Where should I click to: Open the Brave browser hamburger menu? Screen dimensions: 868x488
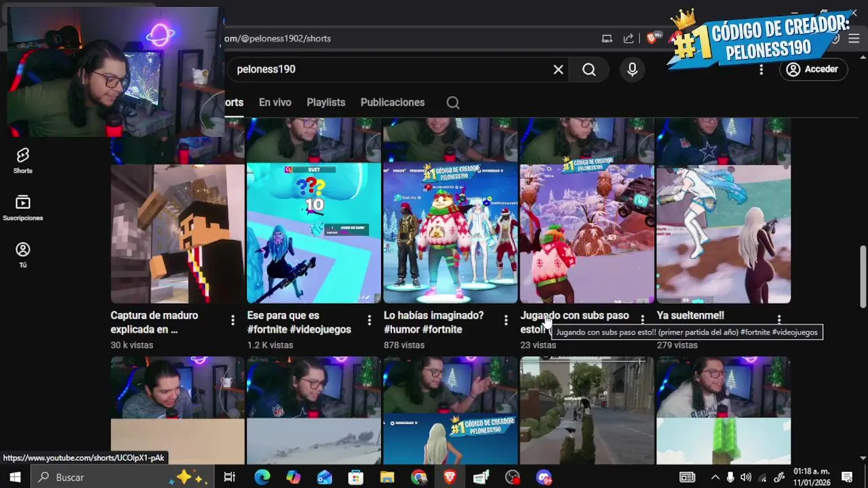854,39
